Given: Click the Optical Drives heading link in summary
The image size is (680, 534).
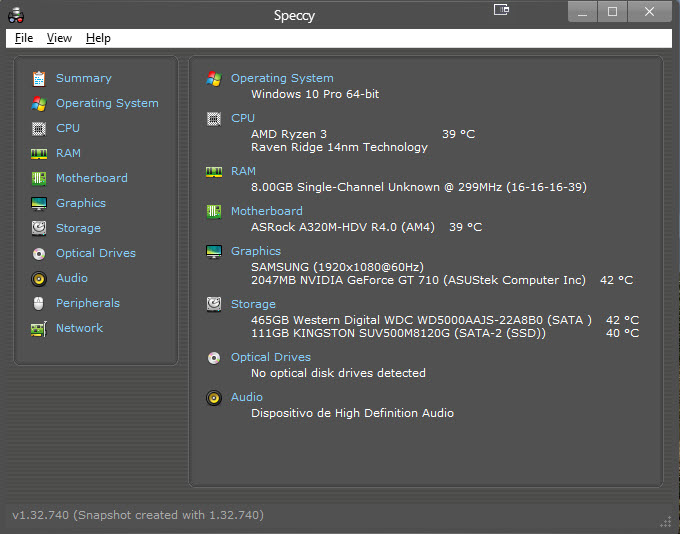Looking at the screenshot, I should (x=271, y=357).
